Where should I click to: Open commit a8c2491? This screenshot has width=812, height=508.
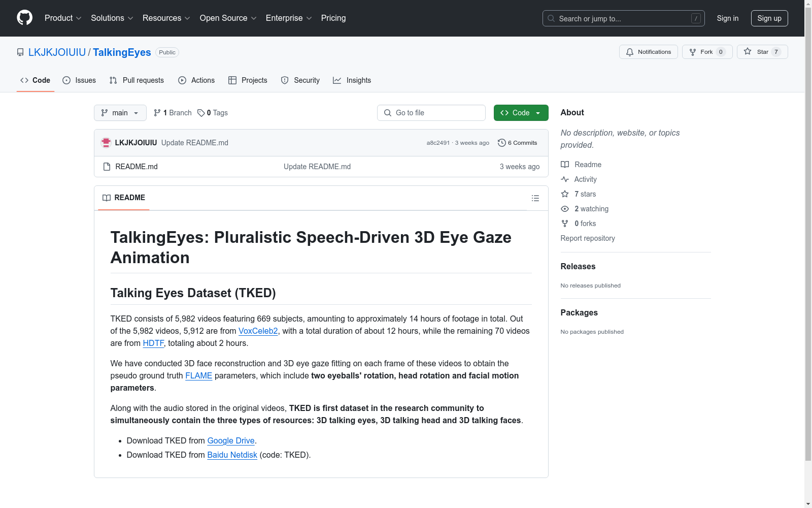[x=438, y=143]
